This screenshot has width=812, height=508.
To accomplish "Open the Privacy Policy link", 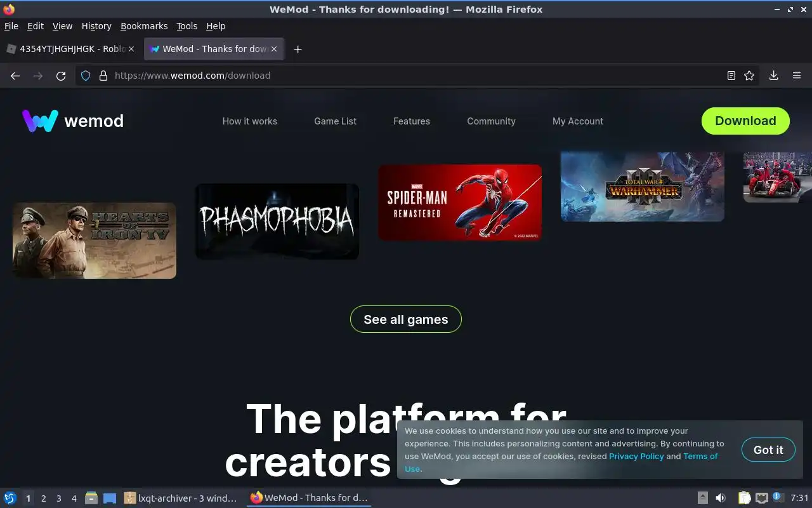I will tap(636, 456).
